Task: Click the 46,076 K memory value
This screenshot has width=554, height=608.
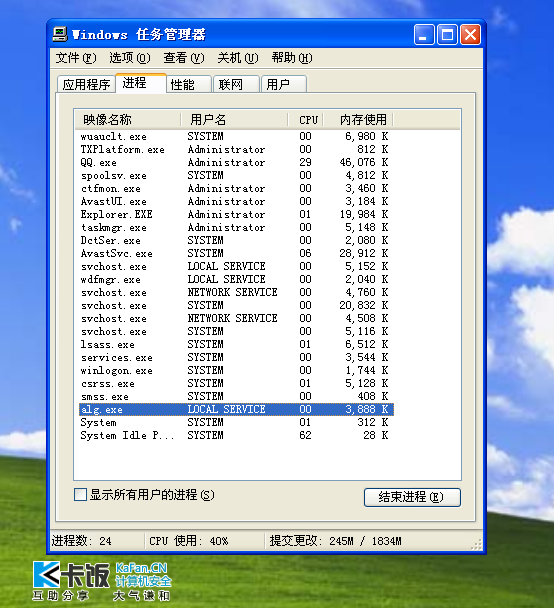Action: point(363,162)
